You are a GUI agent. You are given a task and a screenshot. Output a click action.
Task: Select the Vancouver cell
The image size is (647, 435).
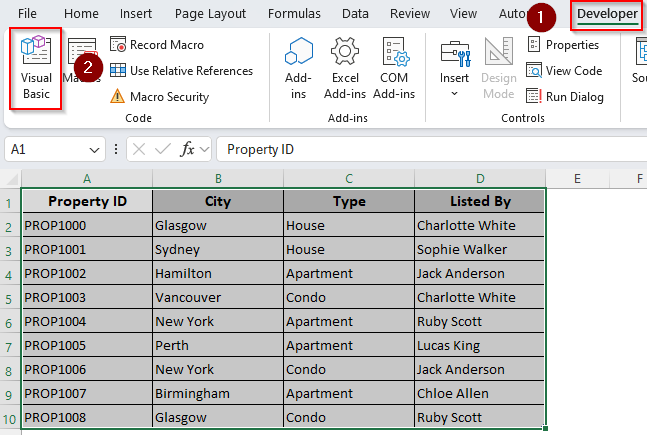[218, 297]
